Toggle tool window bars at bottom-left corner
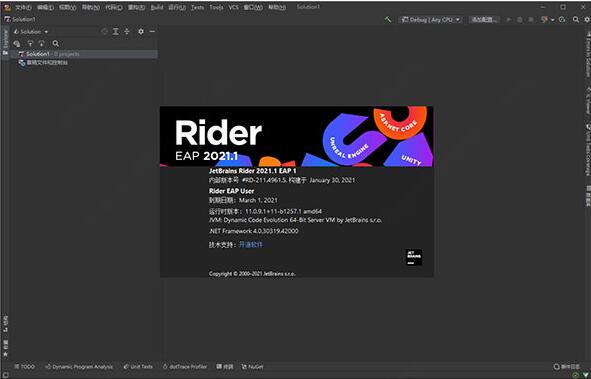Viewport: 591px width, 379px height. [5, 375]
